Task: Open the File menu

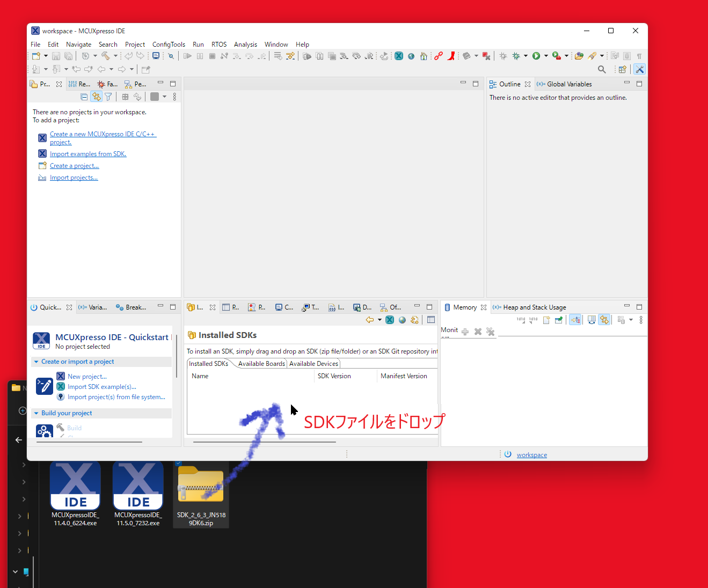Action: click(35, 45)
